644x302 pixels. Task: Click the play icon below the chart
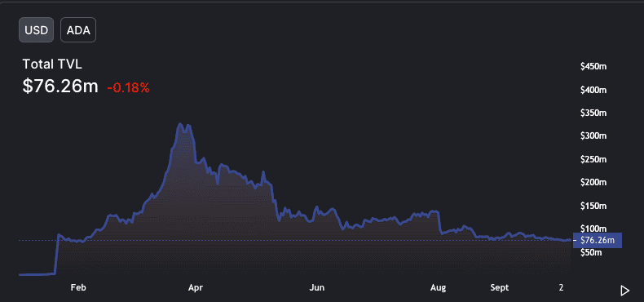[624, 291]
